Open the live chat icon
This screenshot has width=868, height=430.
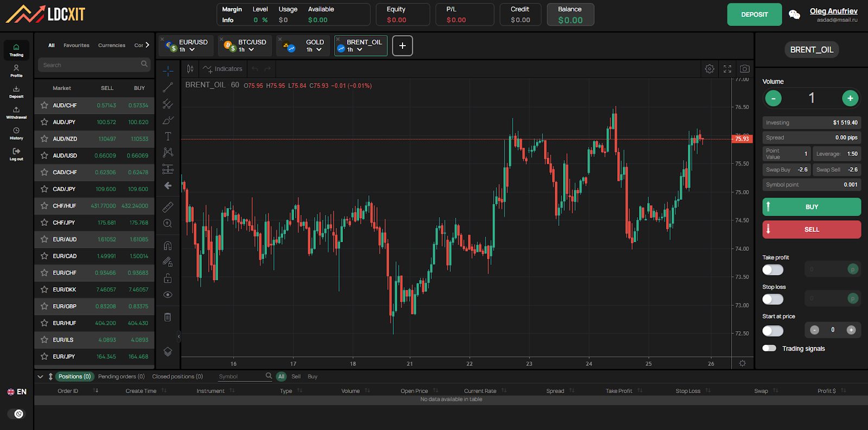click(x=795, y=15)
